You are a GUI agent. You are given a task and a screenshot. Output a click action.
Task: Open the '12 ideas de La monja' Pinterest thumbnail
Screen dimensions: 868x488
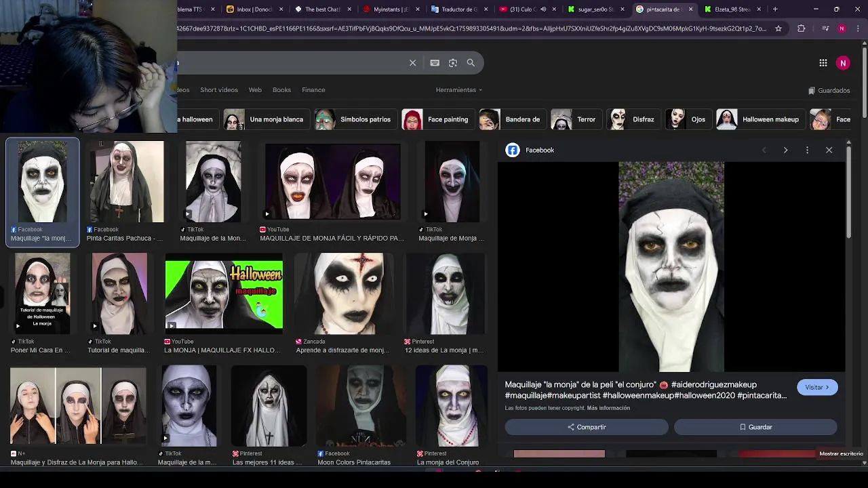tap(446, 293)
